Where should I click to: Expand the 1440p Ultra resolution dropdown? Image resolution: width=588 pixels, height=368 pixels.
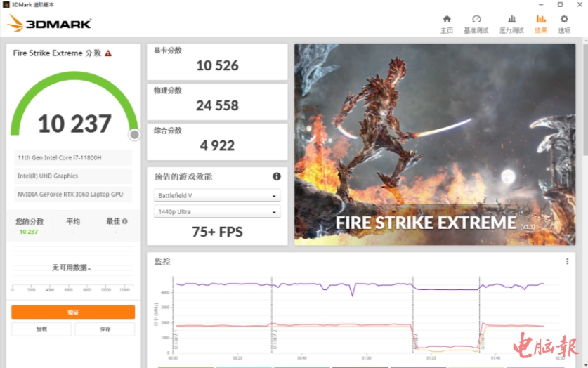pos(217,211)
